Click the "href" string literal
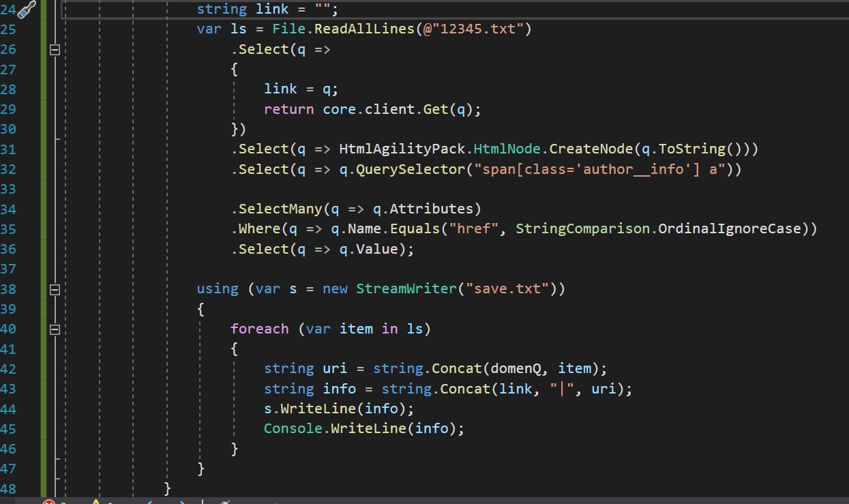The width and height of the screenshot is (849, 504). [x=474, y=228]
